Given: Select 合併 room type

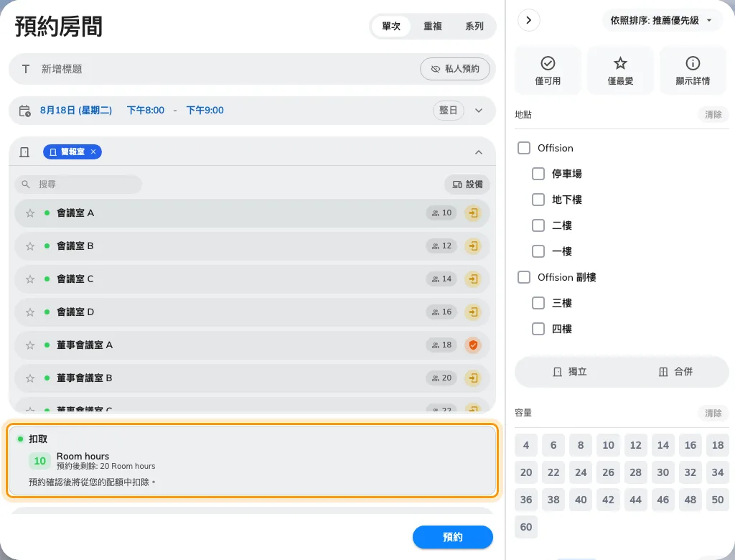Looking at the screenshot, I should (675, 372).
